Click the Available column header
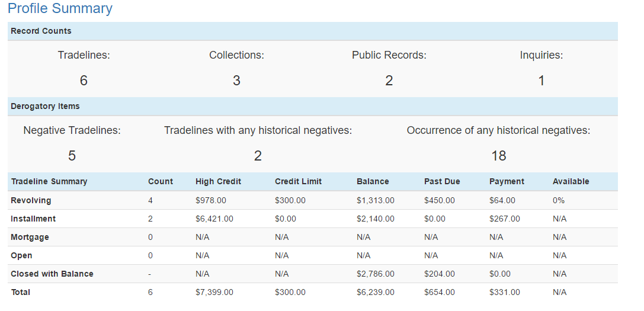This screenshot has height=311, width=644. point(571,182)
